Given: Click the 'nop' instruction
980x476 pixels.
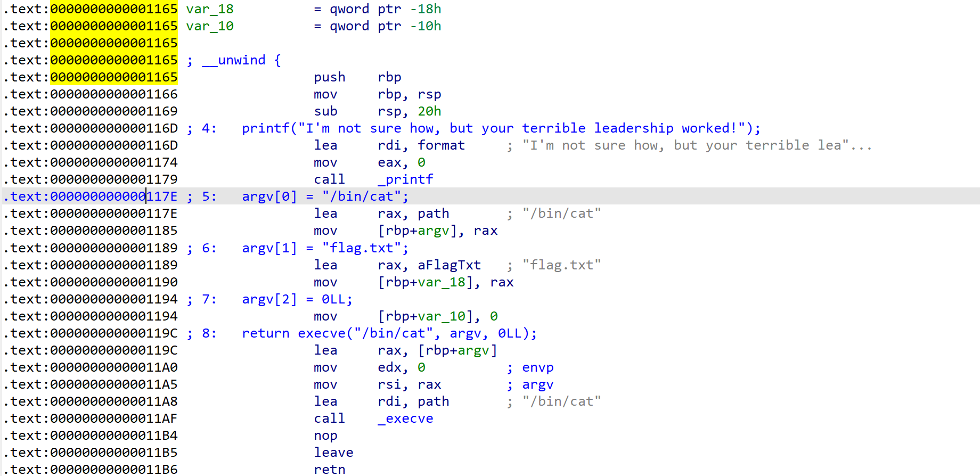Looking at the screenshot, I should 325,436.
